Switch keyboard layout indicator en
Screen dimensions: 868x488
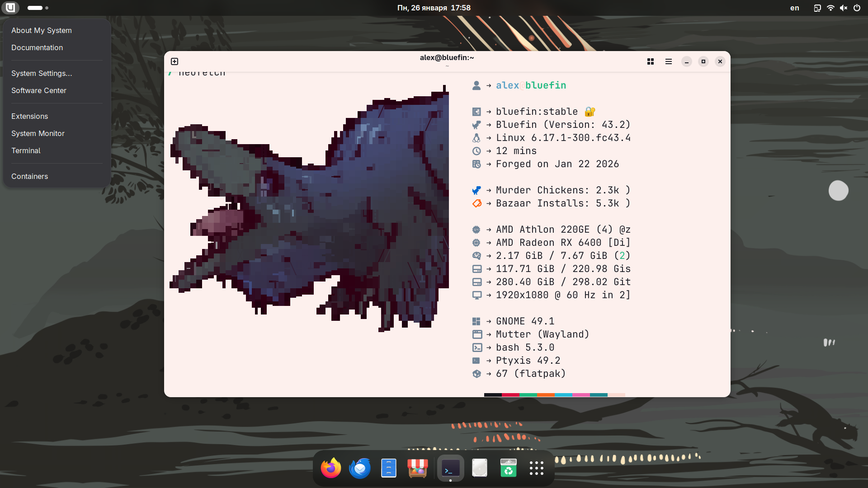795,8
